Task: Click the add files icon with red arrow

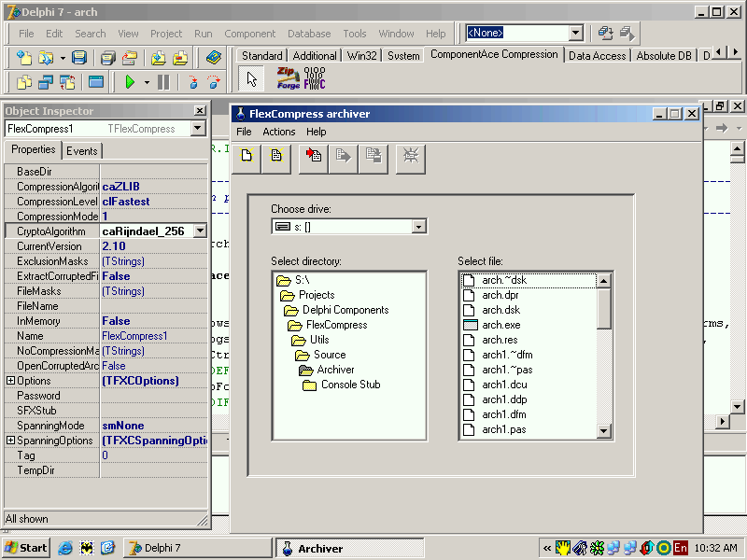Action: pyautogui.click(x=313, y=156)
